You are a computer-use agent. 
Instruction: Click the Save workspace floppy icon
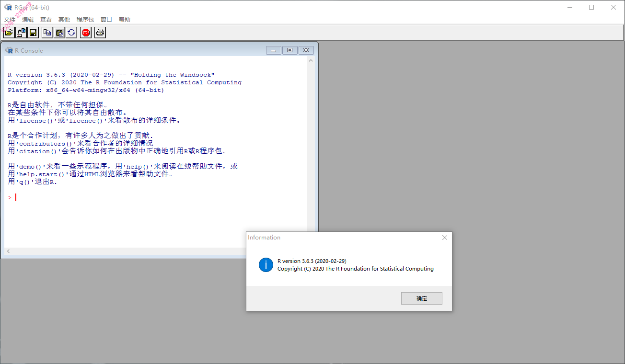pyautogui.click(x=33, y=33)
